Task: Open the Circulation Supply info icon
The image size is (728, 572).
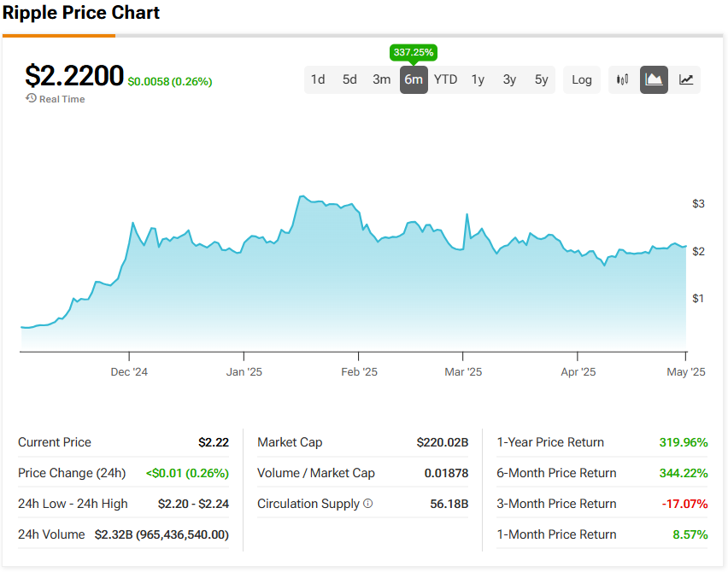Action: coord(367,504)
